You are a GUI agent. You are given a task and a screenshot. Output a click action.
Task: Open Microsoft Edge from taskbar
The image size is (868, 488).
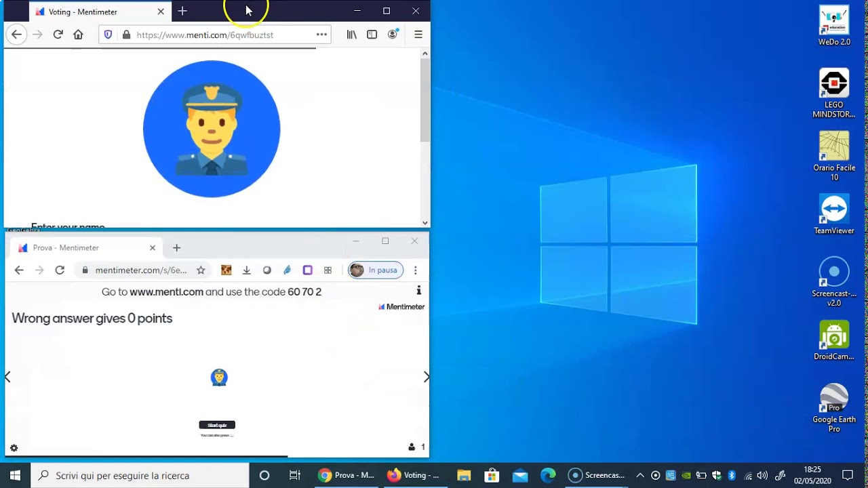coord(548,475)
